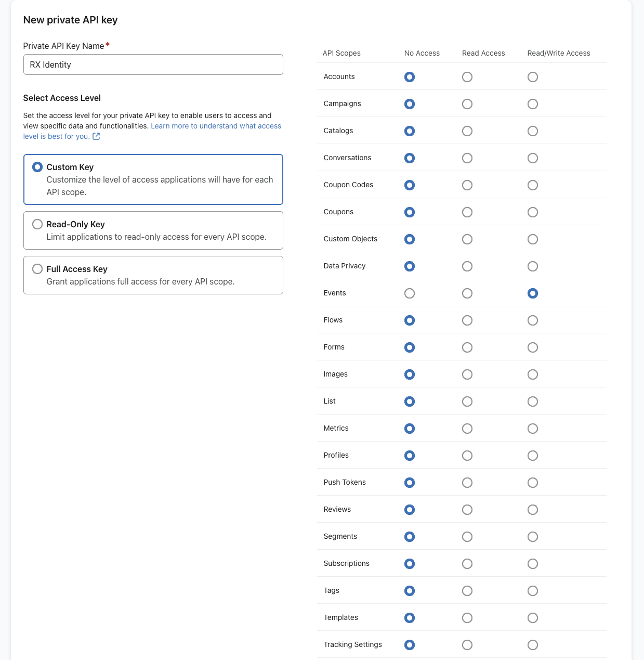
Task: Set Profiles to Read/Write Access
Action: tap(532, 456)
